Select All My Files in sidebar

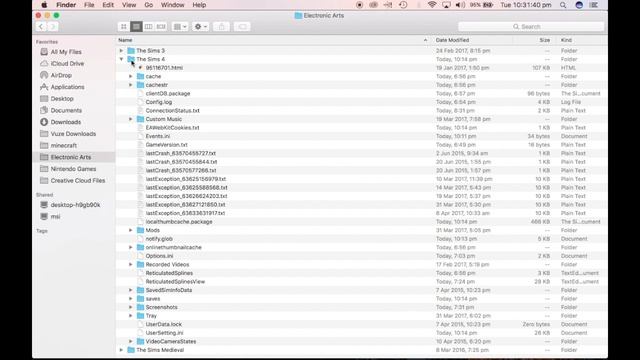pos(66,52)
